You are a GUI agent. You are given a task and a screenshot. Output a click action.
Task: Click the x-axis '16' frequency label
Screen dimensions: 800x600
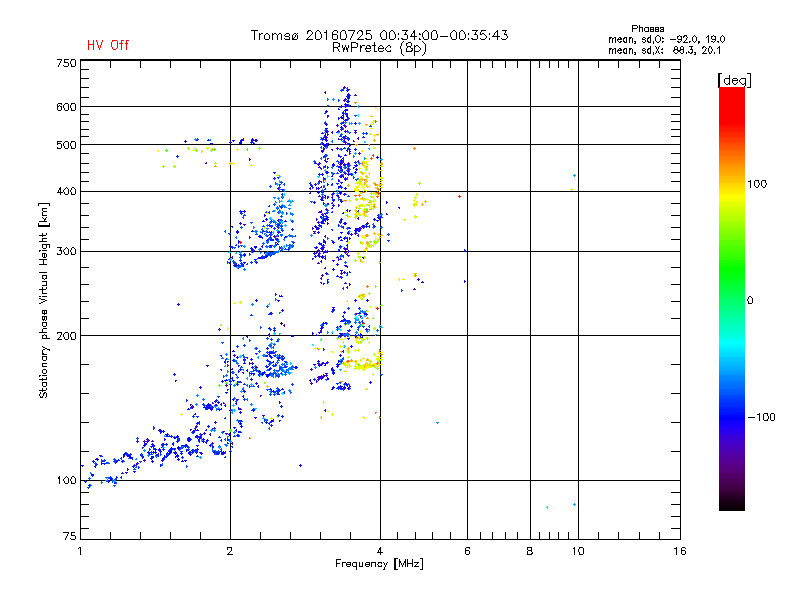tap(680, 551)
